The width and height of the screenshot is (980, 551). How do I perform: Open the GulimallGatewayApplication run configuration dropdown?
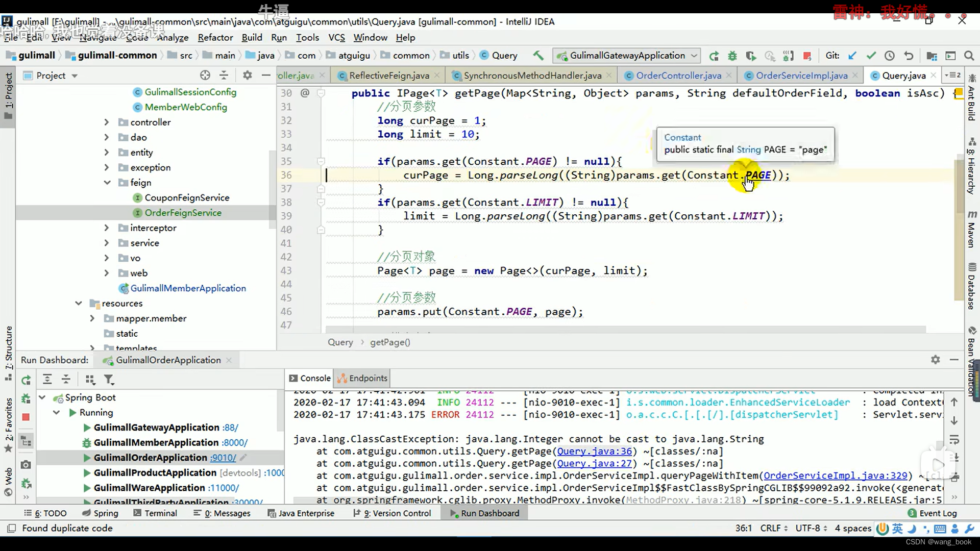(x=627, y=56)
